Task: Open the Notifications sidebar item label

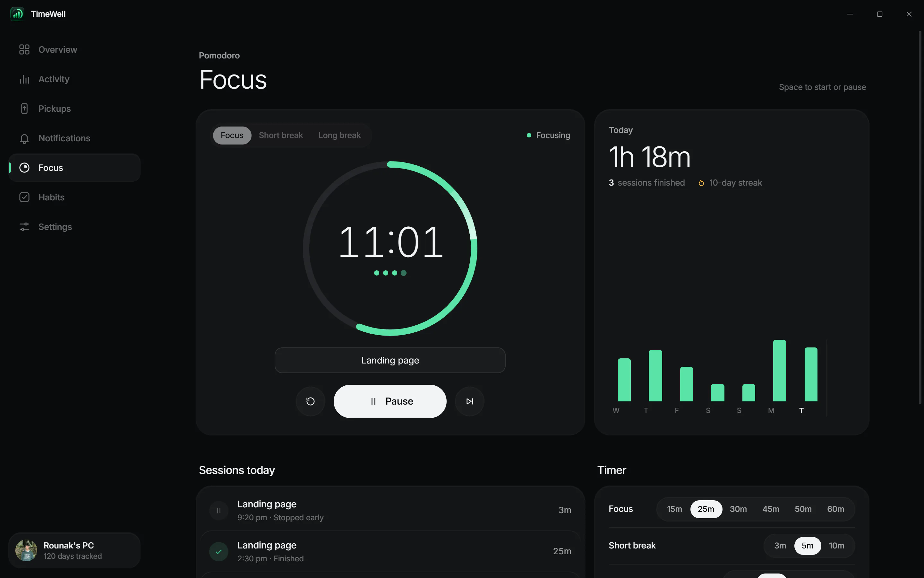Action: pos(64,138)
